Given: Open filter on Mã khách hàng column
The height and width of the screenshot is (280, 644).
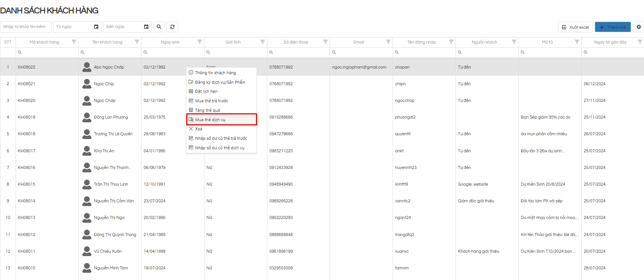Looking at the screenshot, I should [x=74, y=42].
